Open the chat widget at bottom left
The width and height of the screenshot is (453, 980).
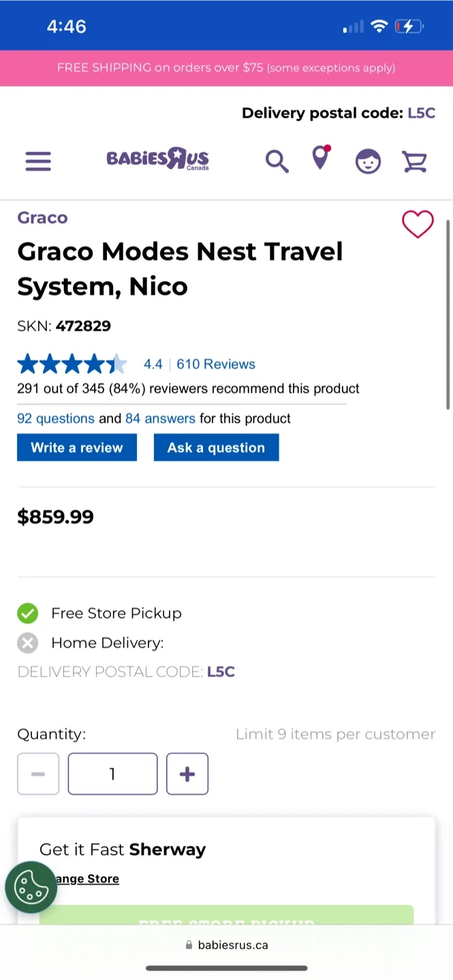coord(31,887)
